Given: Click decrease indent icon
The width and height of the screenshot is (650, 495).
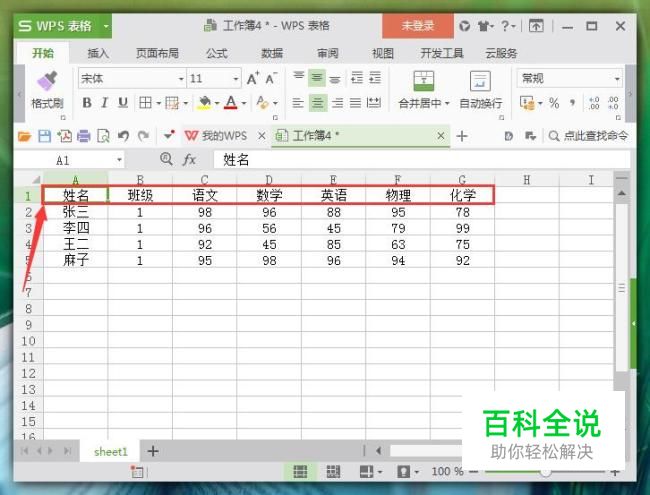Looking at the screenshot, I should [x=357, y=78].
